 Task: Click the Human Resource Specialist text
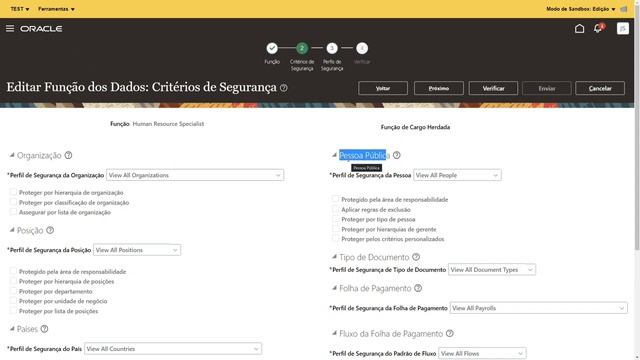pos(168,124)
